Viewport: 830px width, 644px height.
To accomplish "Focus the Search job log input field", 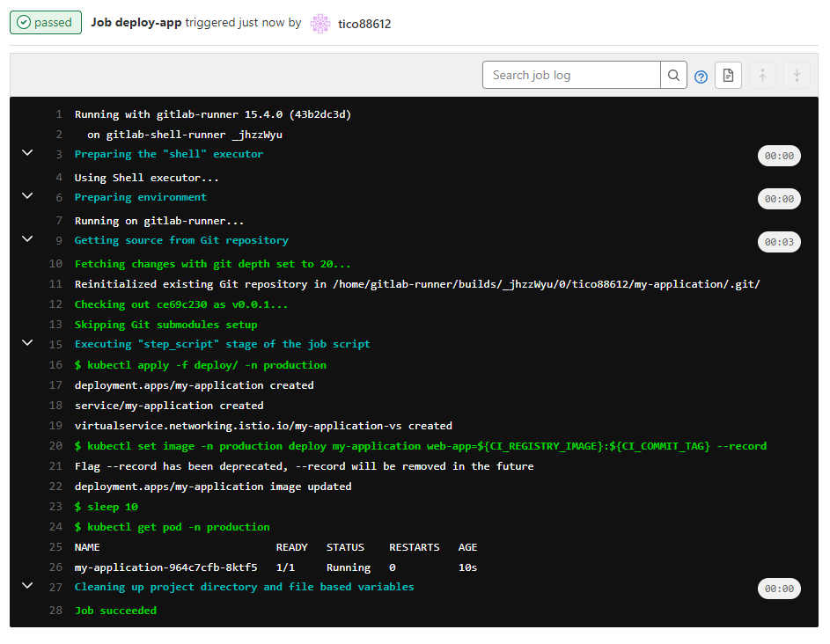I will pyautogui.click(x=572, y=76).
